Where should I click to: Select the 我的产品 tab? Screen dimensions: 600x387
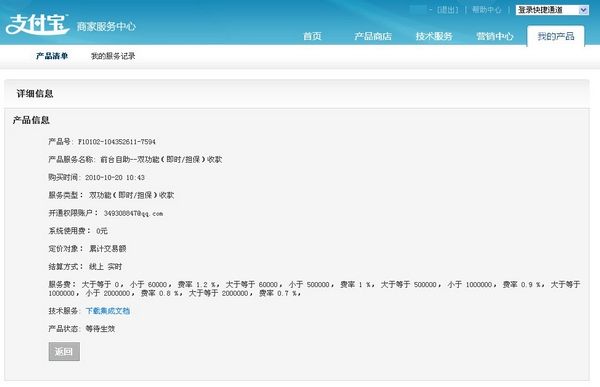pos(556,36)
